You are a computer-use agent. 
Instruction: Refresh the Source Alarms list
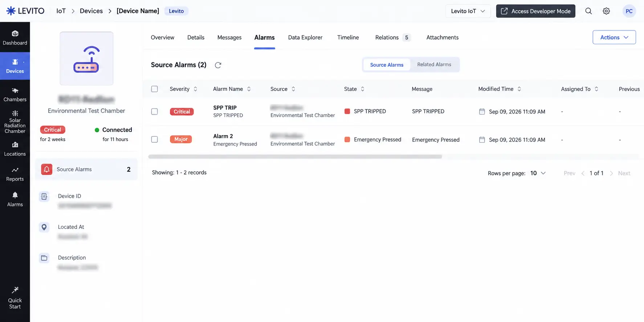218,65
